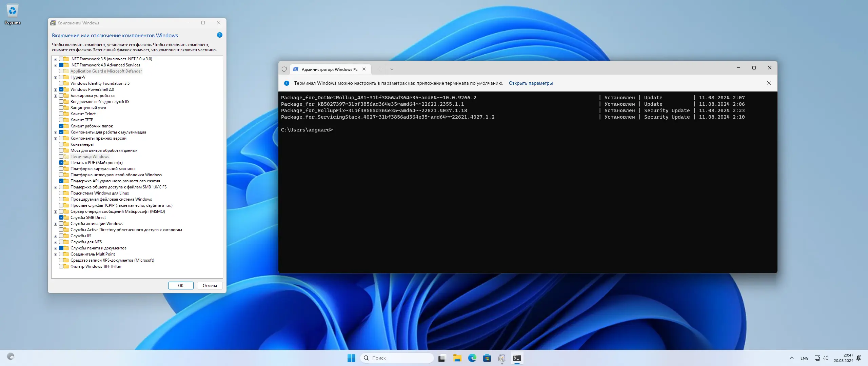Click the OK button
Image resolution: width=868 pixels, height=366 pixels.
(181, 285)
